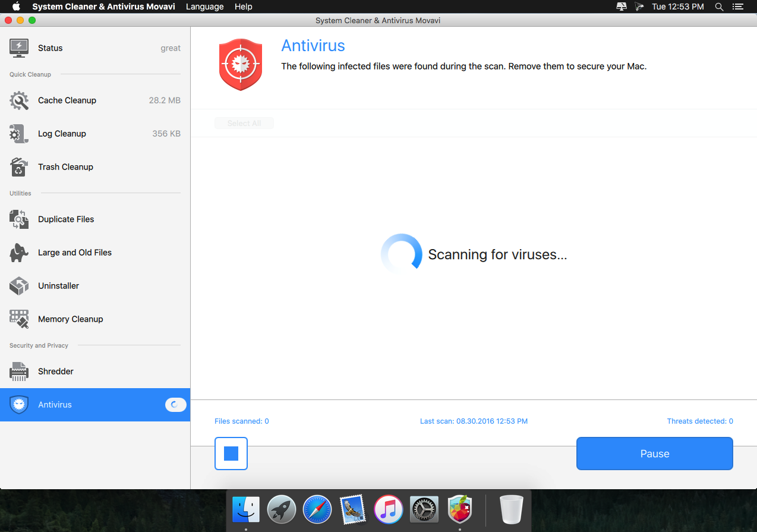Click the Memory Cleanup brush icon

[19, 319]
